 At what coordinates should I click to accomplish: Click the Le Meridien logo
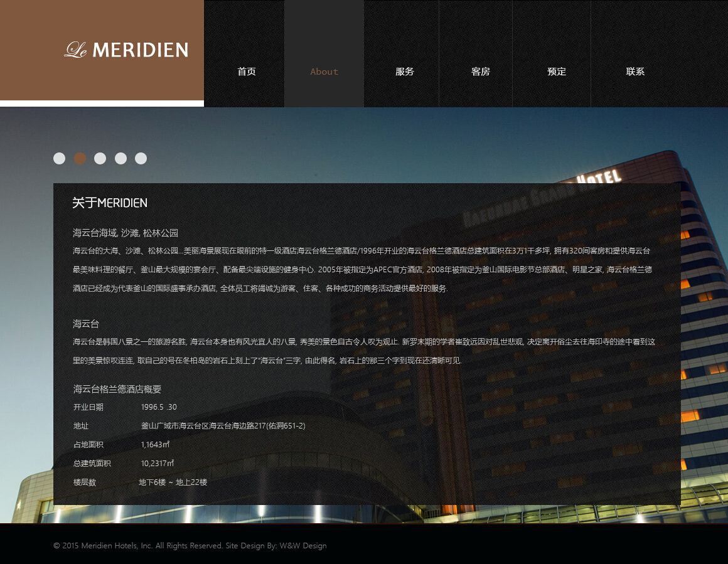tap(126, 50)
